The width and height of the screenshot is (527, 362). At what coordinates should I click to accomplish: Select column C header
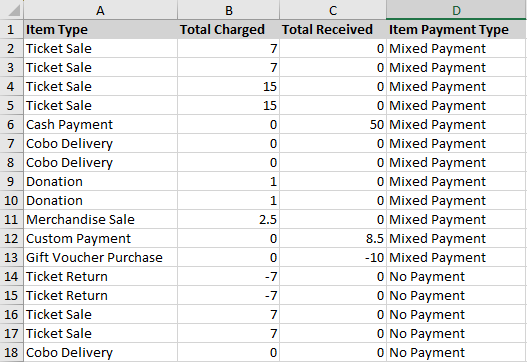[x=333, y=10]
